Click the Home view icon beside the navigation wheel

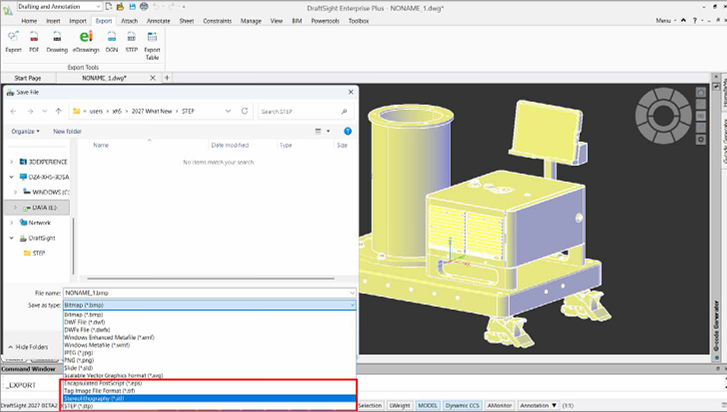point(701,92)
